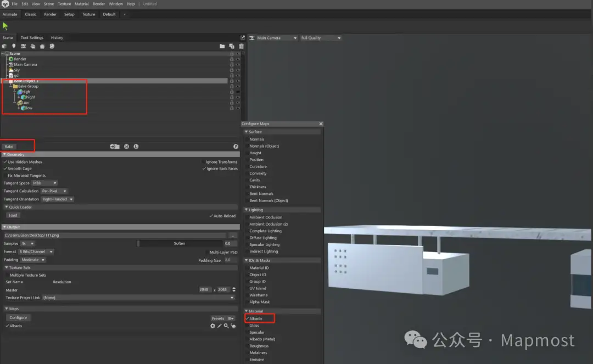Toggle lock on the Bake Group row
The width and height of the screenshot is (593, 364).
click(x=232, y=86)
